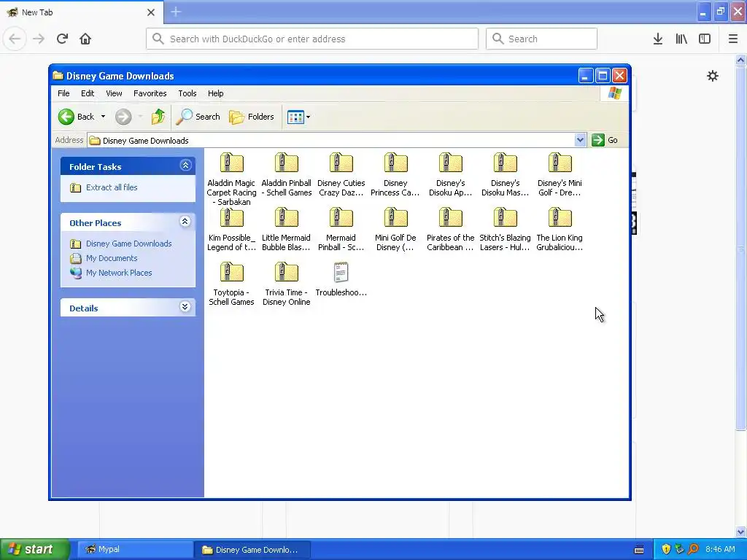Select the New Tab browser tab
The width and height of the screenshot is (747, 560).
click(81, 12)
